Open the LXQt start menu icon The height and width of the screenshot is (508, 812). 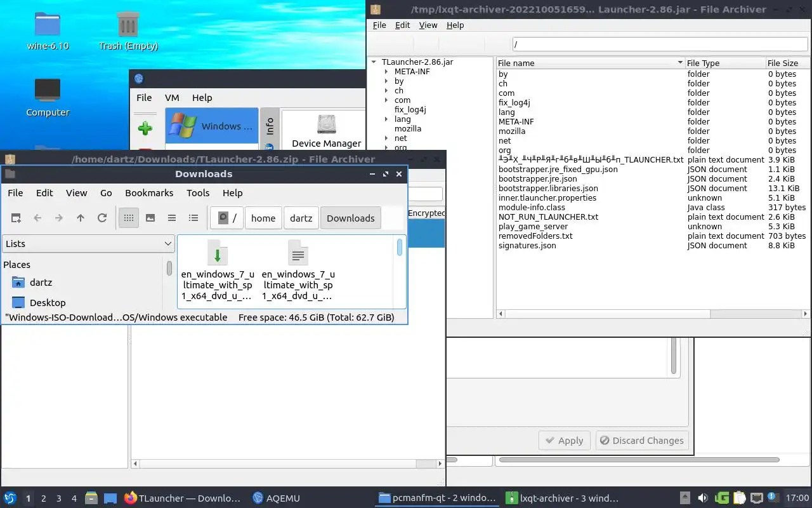coord(10,498)
